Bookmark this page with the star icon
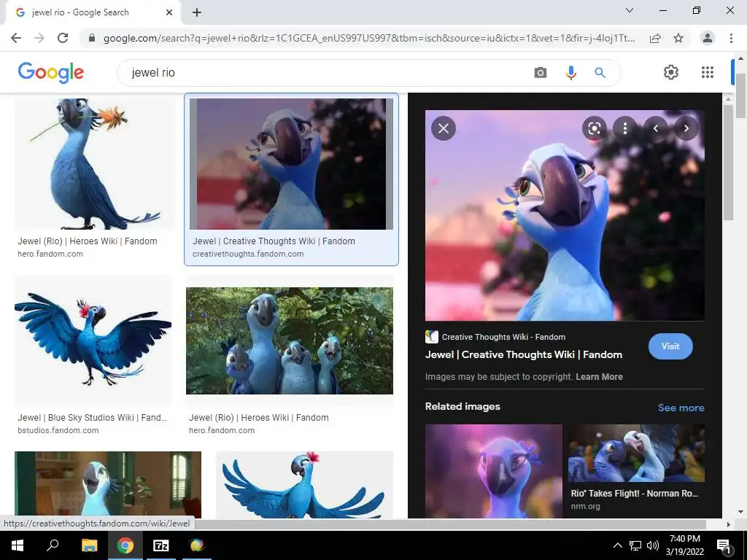 (x=678, y=38)
